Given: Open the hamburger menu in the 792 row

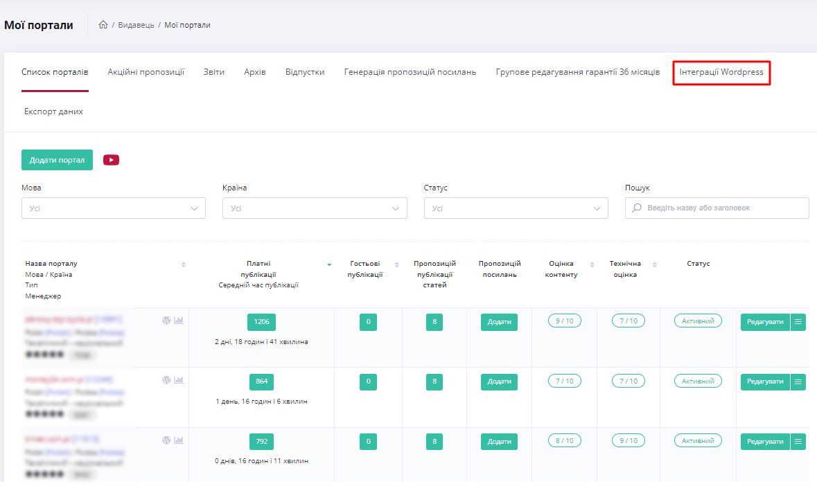Looking at the screenshot, I should pyautogui.click(x=798, y=442).
